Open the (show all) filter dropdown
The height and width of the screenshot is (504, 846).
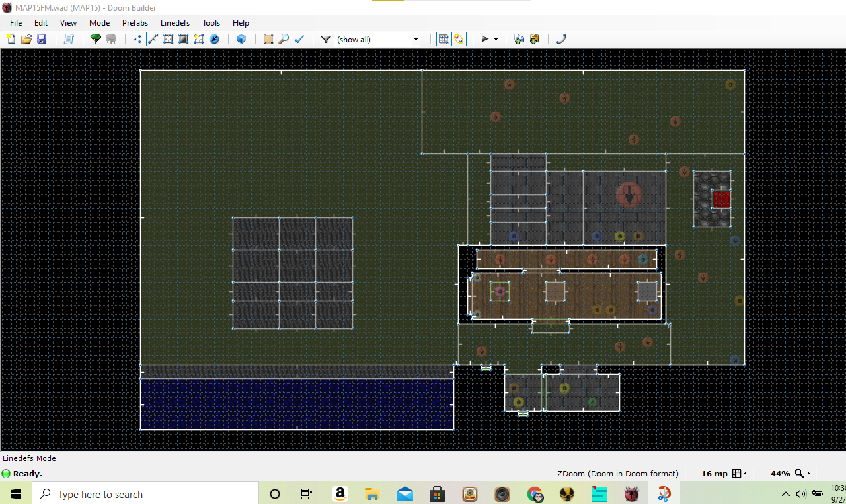pyautogui.click(x=378, y=40)
